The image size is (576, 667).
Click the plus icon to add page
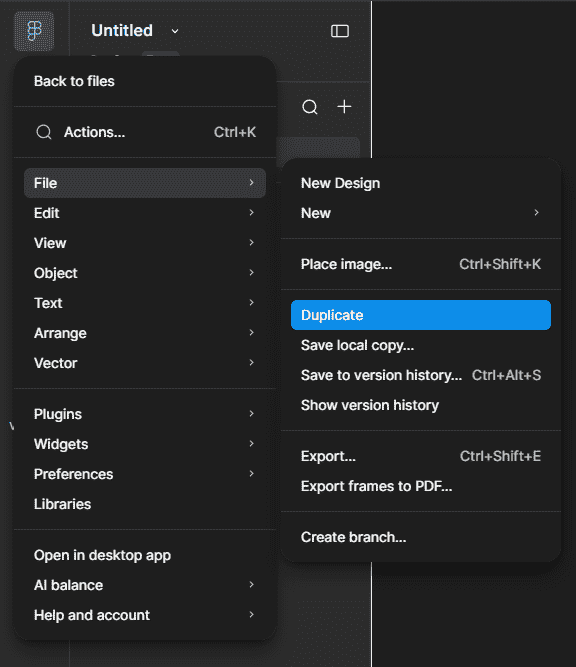[344, 106]
